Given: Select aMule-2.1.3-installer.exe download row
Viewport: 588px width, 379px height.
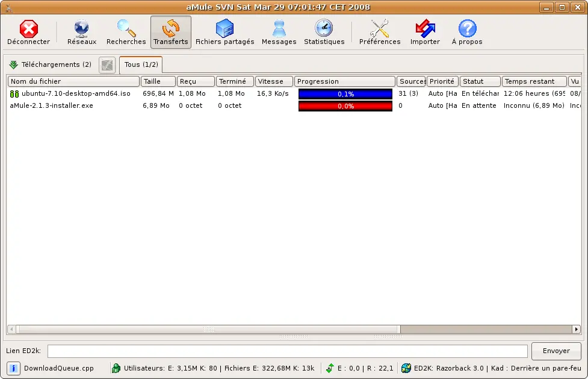Looking at the screenshot, I should pyautogui.click(x=294, y=105).
